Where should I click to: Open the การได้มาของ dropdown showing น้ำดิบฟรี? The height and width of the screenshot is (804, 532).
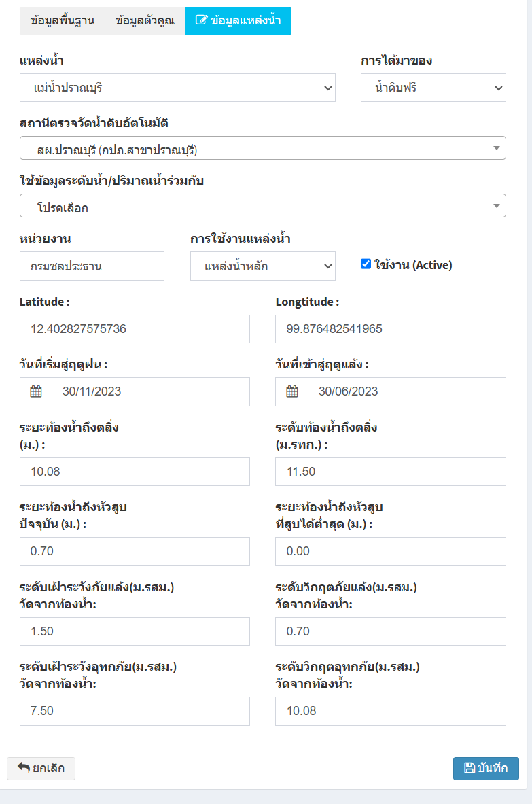[433, 88]
